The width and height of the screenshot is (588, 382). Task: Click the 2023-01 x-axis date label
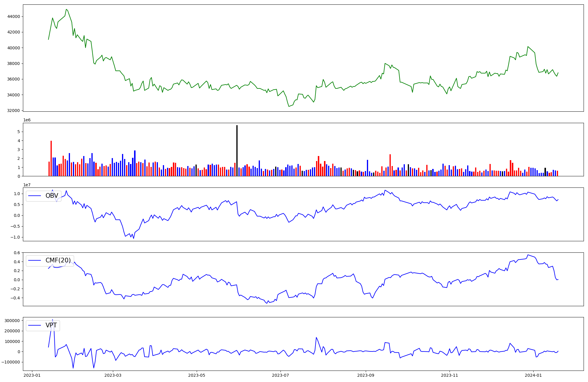tap(32, 375)
